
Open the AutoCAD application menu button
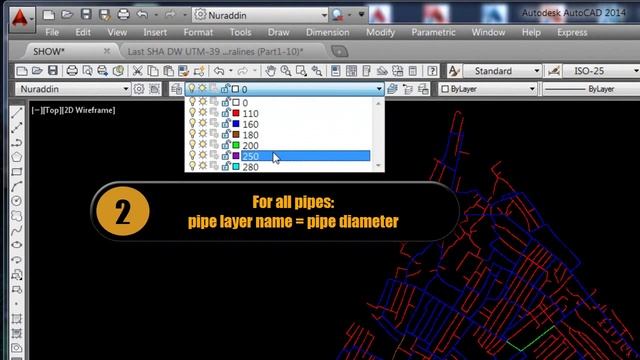click(x=21, y=18)
